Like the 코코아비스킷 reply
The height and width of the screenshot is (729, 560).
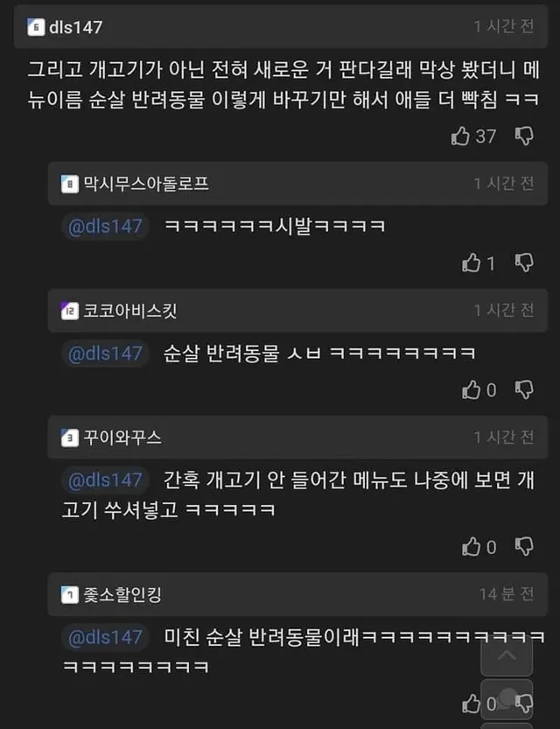[471, 390]
